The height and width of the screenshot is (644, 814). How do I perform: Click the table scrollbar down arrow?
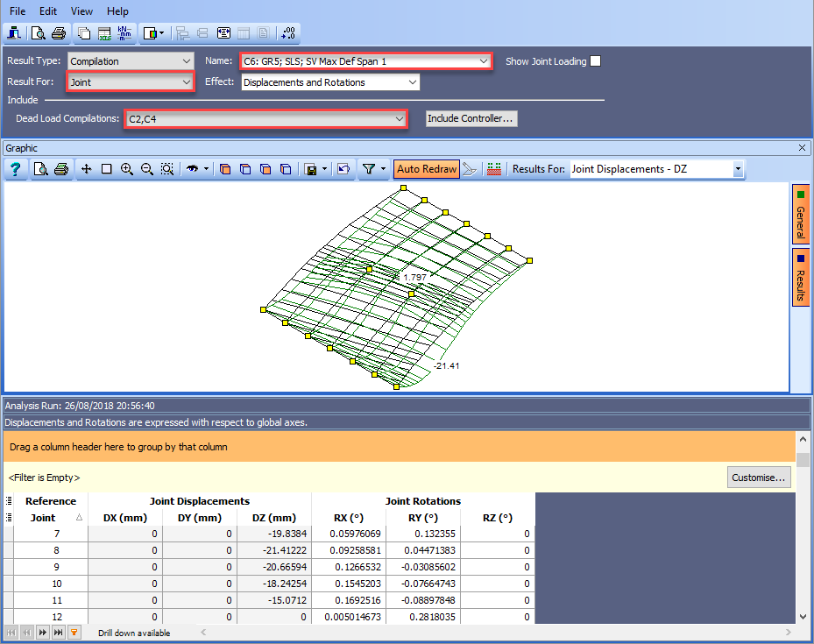(803, 617)
